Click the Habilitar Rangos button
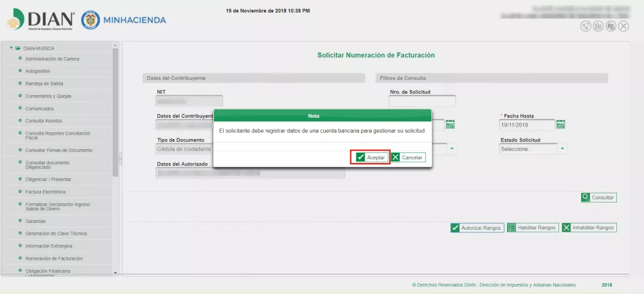Screen dimensions: 644x294 tap(532, 228)
